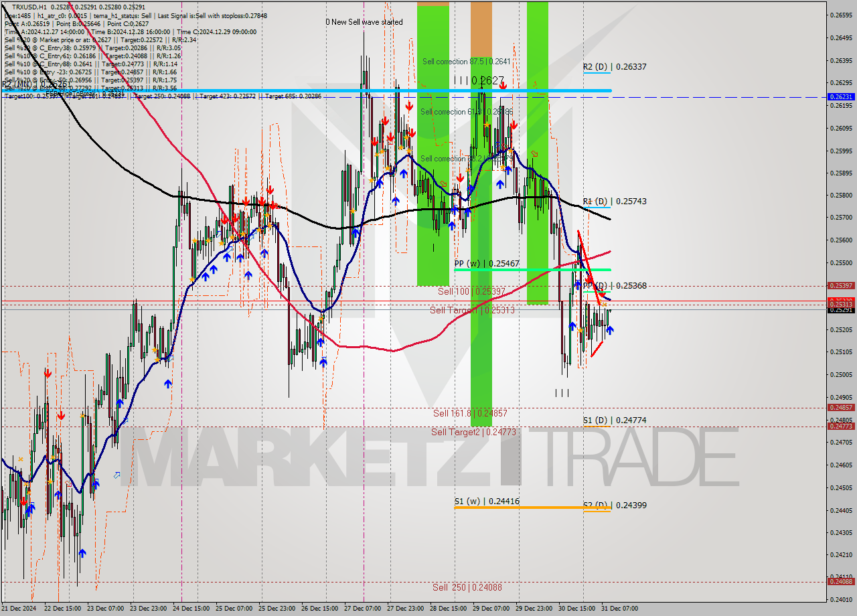This screenshot has width=857, height=616.
Task: Select the 'C_Entry61: 0.26186' sell row
Action: click(92, 56)
